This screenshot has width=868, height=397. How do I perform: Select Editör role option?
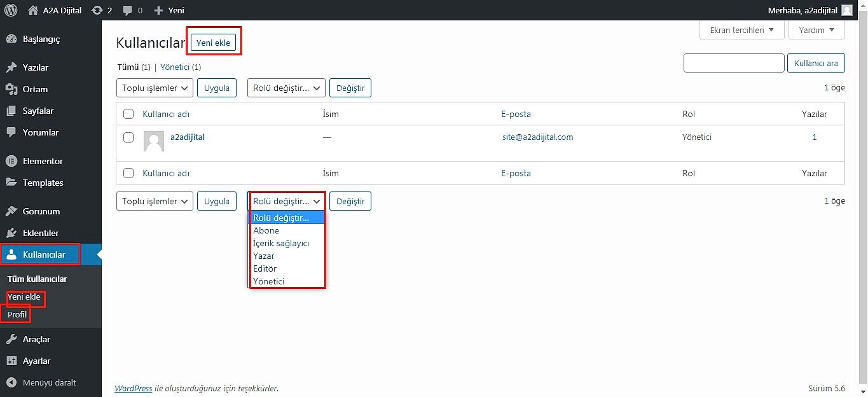tap(286, 268)
